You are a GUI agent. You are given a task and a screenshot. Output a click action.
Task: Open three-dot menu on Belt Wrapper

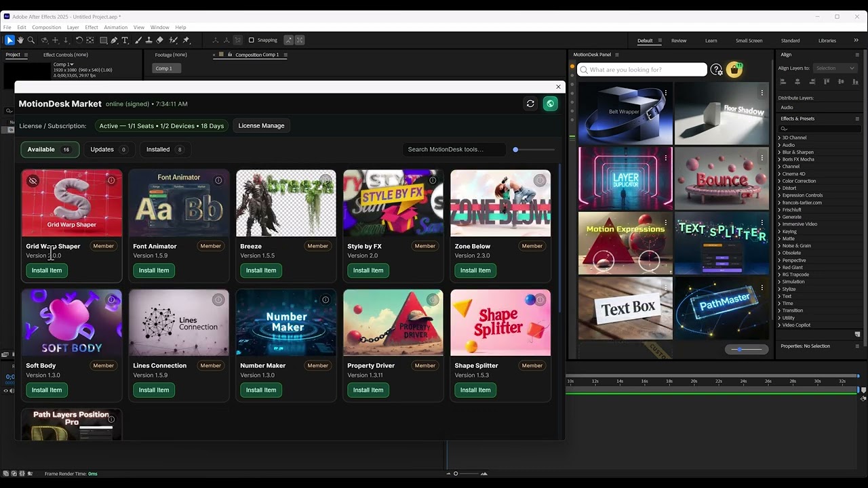coord(666,93)
